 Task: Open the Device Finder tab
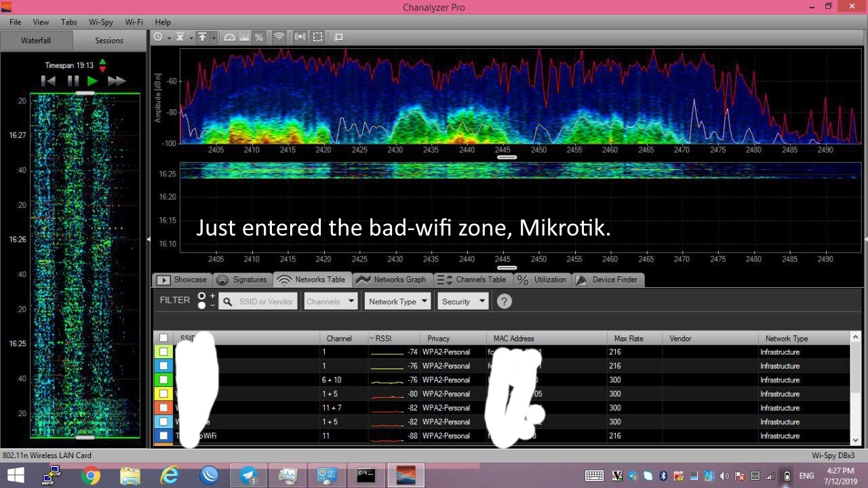point(608,280)
